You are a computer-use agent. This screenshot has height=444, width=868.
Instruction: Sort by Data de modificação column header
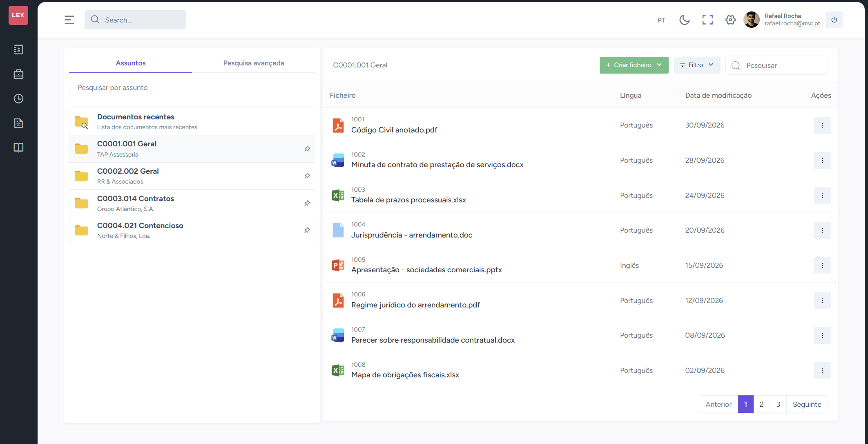718,95
